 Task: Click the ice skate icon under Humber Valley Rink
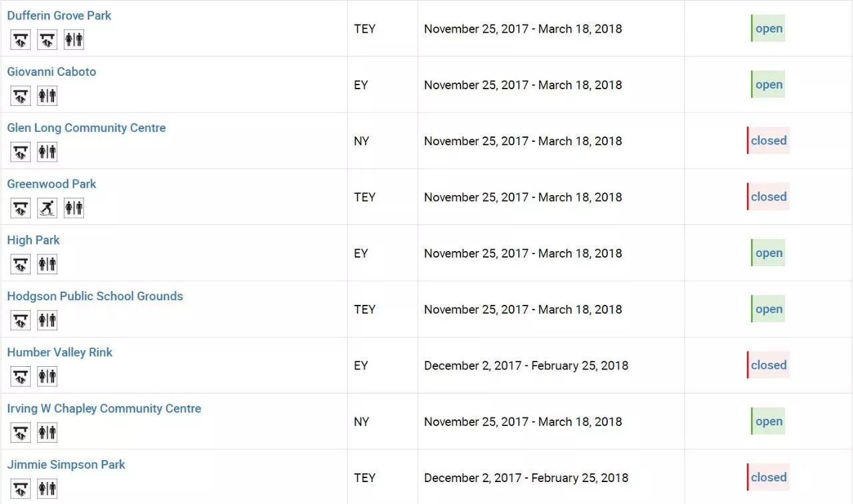21,377
